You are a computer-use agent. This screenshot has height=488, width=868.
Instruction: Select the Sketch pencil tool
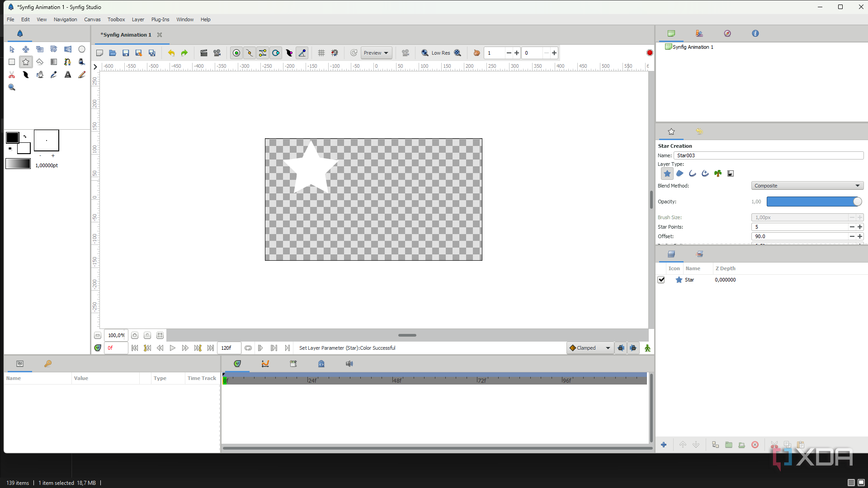click(82, 75)
